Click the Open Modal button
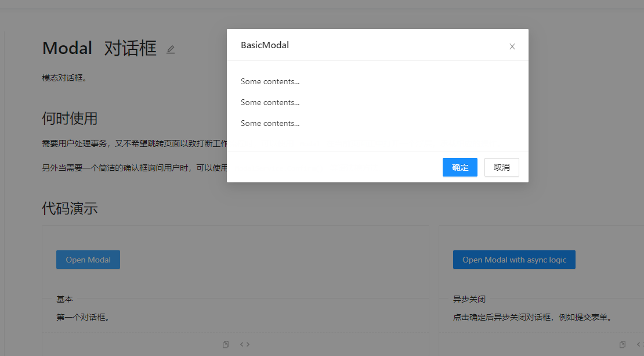Viewport: 644px width, 356px height. [x=88, y=260]
